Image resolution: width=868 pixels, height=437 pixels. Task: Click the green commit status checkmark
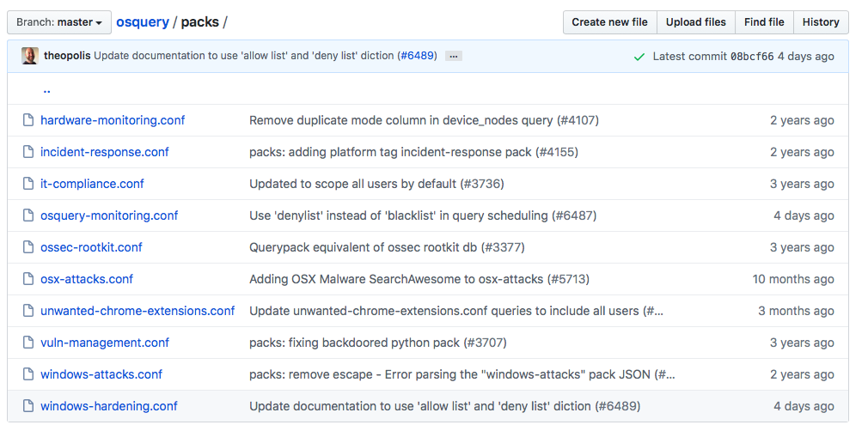tap(639, 57)
